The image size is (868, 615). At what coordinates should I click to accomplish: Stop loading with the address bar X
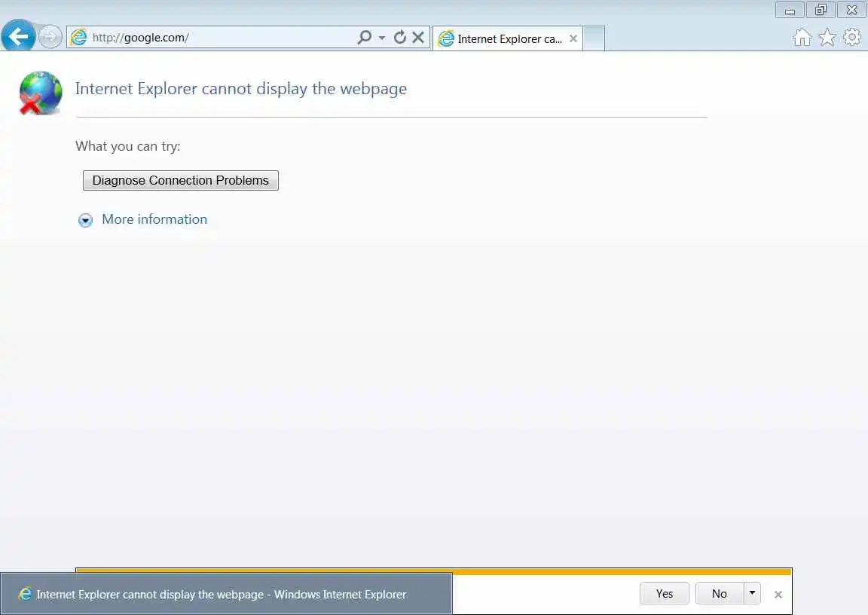click(418, 37)
